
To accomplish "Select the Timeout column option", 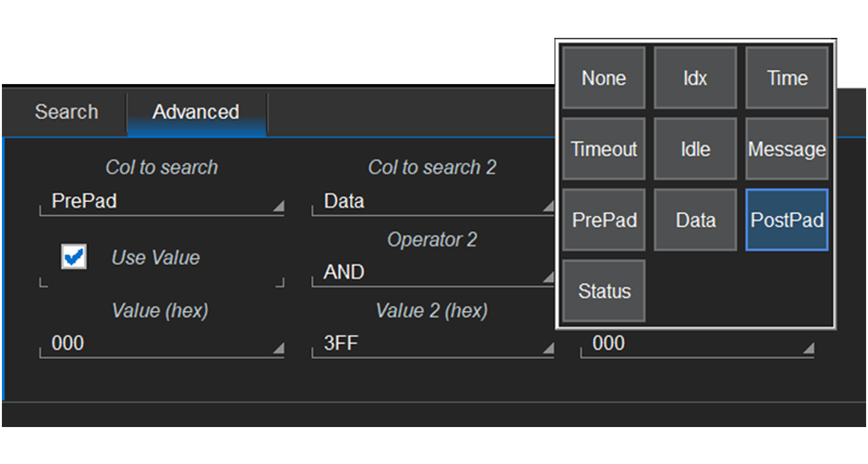I will pos(604,149).
